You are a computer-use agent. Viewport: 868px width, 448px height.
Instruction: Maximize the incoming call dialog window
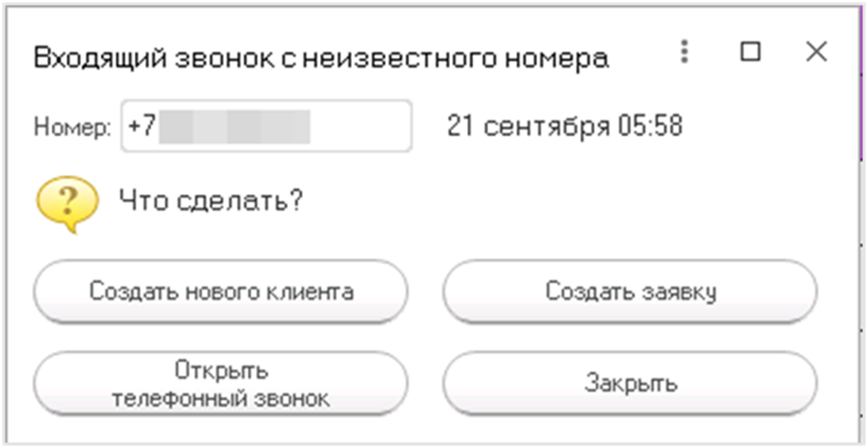(x=751, y=53)
